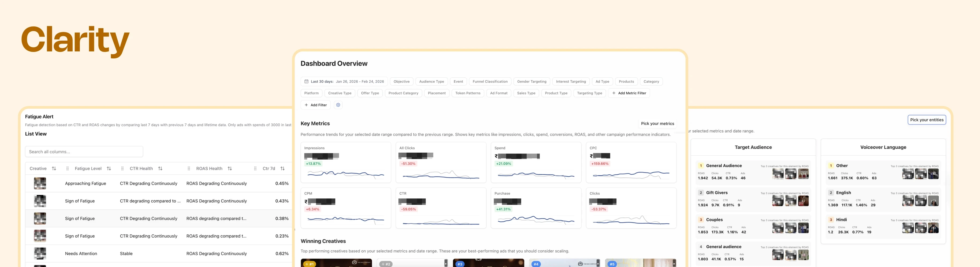The height and width of the screenshot is (267, 980).
Task: Sort the CTR Health column
Action: tap(160, 168)
